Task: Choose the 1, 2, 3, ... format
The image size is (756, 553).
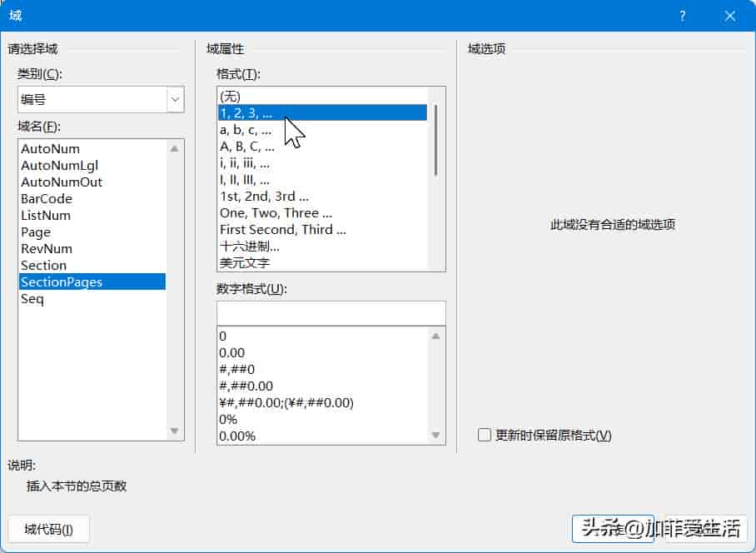Action: click(322, 112)
